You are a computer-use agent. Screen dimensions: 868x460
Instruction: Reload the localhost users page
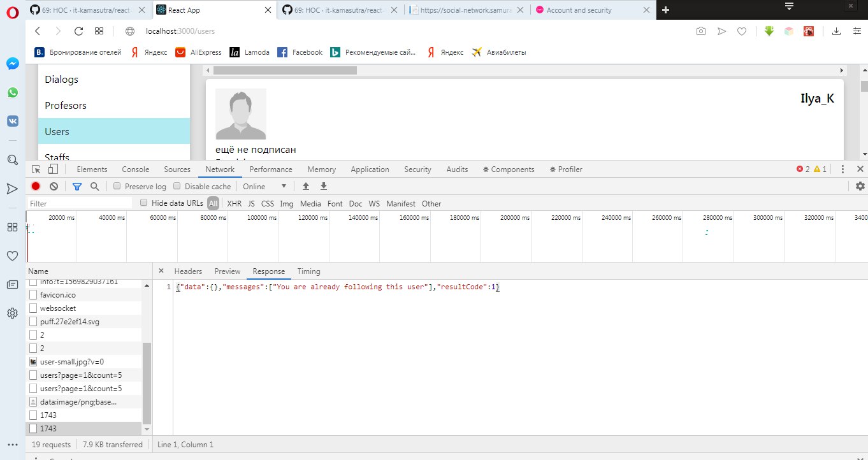pyautogui.click(x=79, y=31)
